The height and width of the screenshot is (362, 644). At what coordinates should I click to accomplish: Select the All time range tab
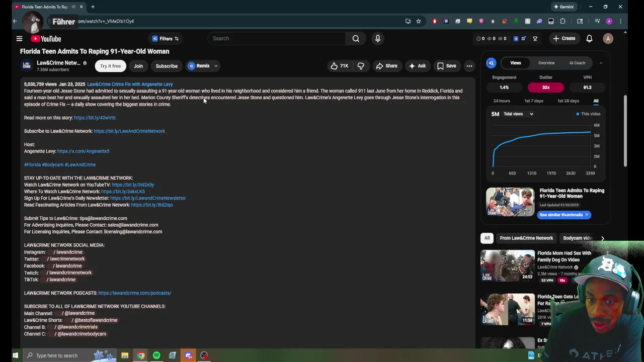coord(596,101)
